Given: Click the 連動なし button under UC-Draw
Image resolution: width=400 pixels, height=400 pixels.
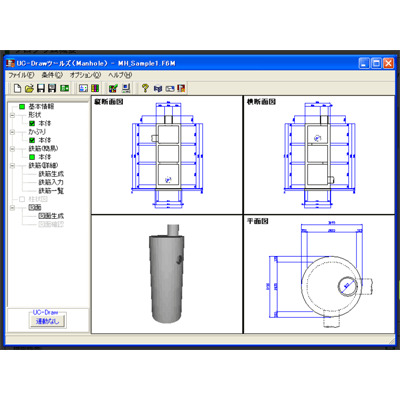Looking at the screenshot, I should tap(47, 321).
